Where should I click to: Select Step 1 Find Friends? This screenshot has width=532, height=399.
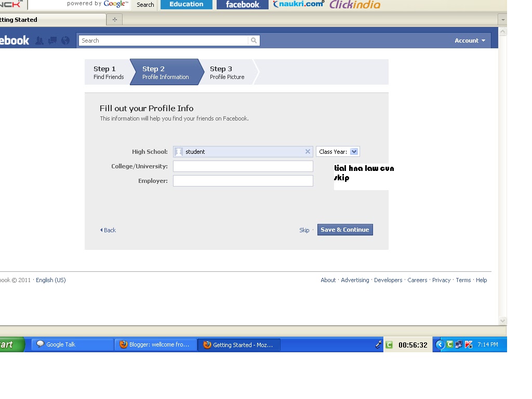click(x=108, y=72)
